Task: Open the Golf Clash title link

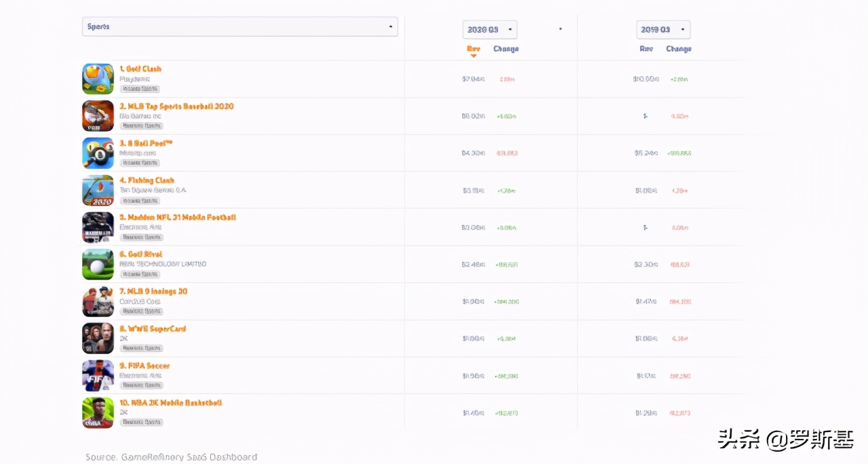Action: point(140,69)
